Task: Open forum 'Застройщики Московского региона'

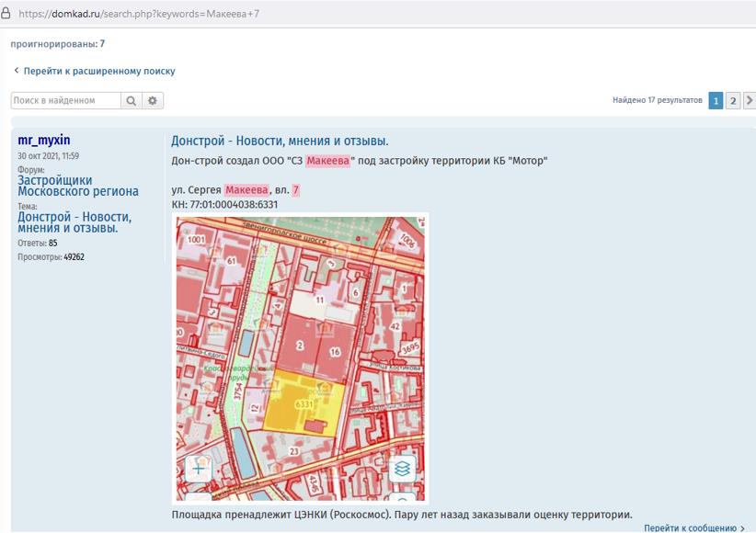Action: pos(77,186)
